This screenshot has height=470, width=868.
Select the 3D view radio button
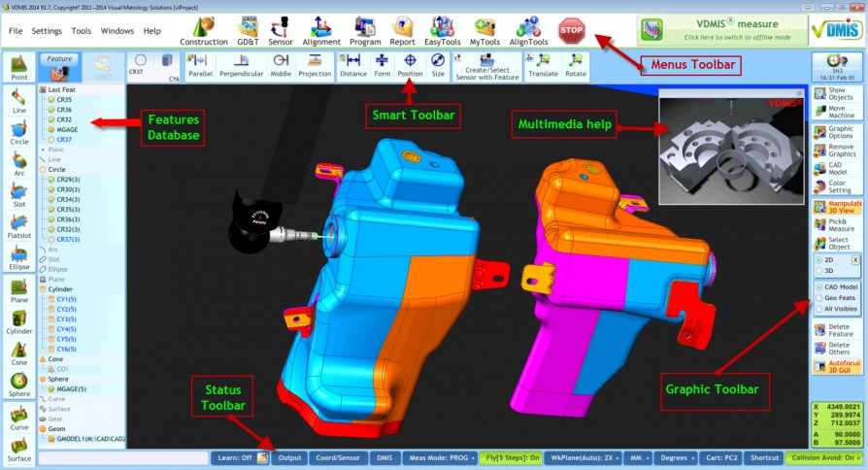point(819,271)
